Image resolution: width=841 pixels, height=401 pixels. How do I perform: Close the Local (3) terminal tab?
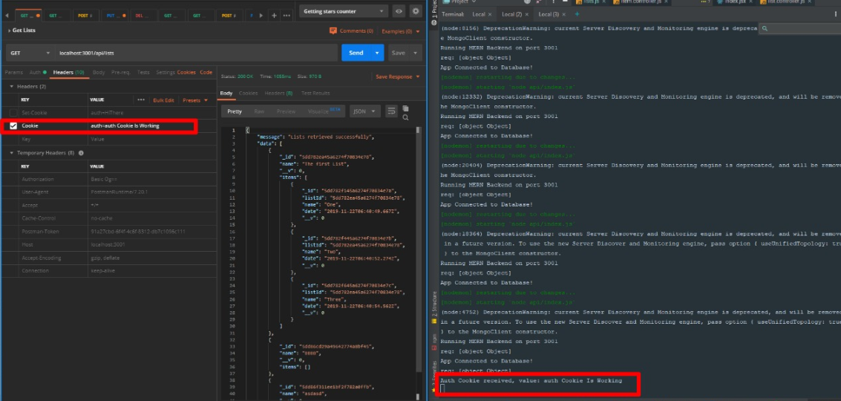pos(564,14)
